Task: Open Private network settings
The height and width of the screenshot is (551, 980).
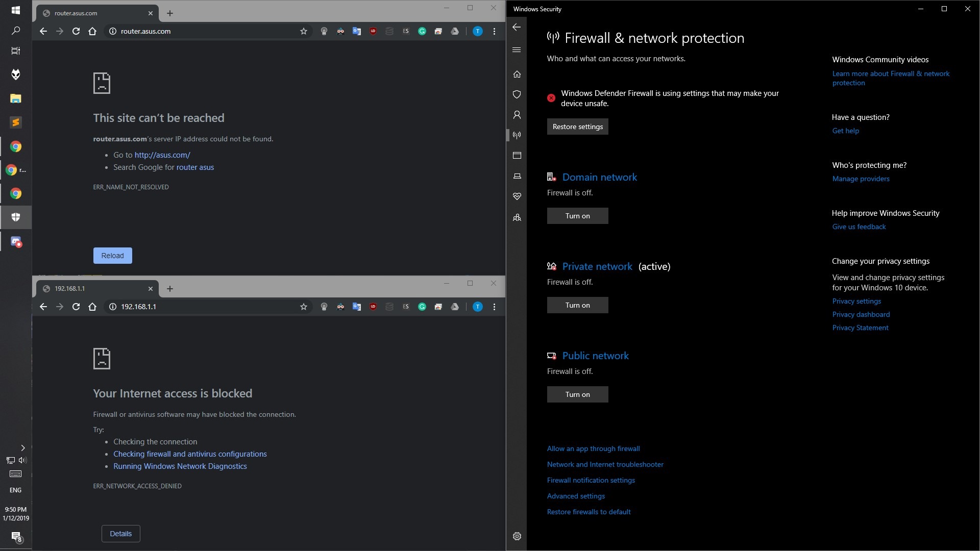Action: point(597,266)
